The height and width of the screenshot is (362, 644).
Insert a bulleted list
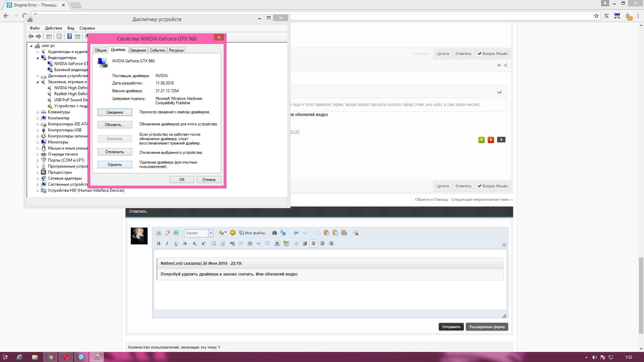click(214, 244)
